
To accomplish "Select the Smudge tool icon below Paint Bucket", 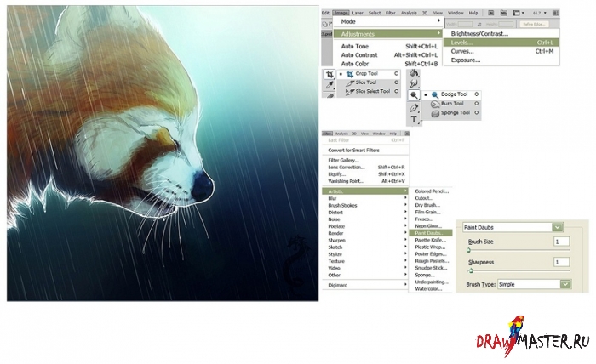I will tap(414, 83).
